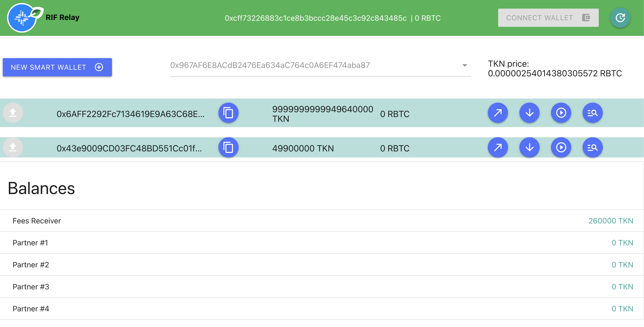Click the wallet icon inside Connect Wallet
Viewport: 644px width, 327px height.
[x=586, y=18]
